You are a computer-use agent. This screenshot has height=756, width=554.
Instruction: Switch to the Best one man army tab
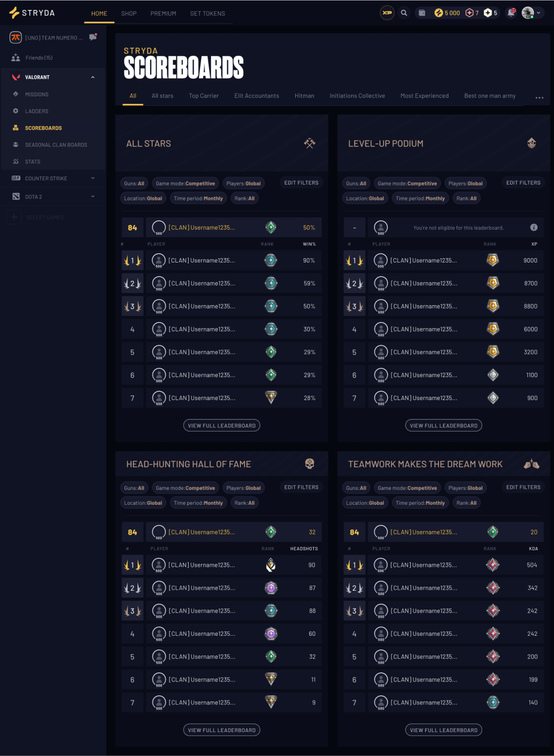[x=490, y=96]
